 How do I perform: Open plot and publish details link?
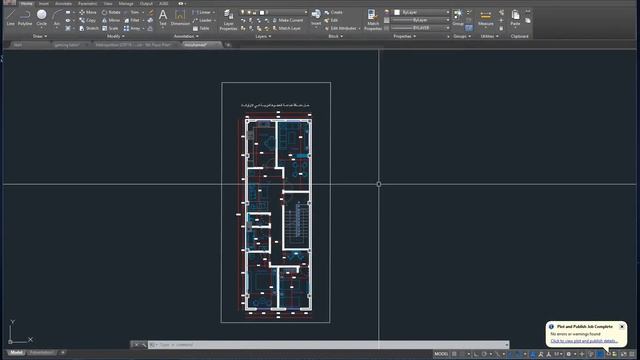pos(584,341)
